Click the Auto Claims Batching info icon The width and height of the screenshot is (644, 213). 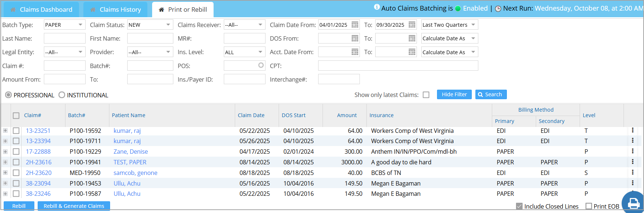tap(377, 7)
